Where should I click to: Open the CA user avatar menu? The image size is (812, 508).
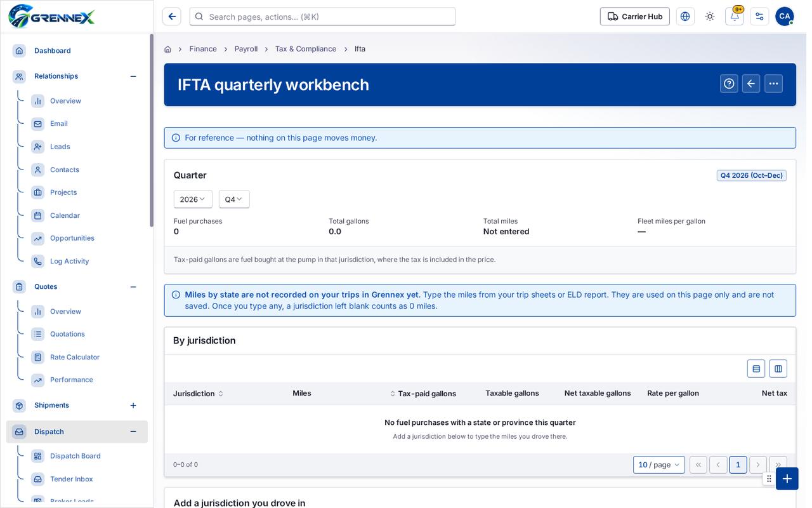click(x=785, y=17)
